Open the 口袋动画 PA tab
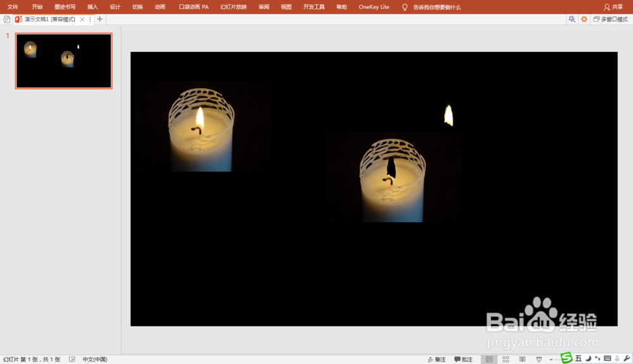This screenshot has width=633, height=364. 194,7
